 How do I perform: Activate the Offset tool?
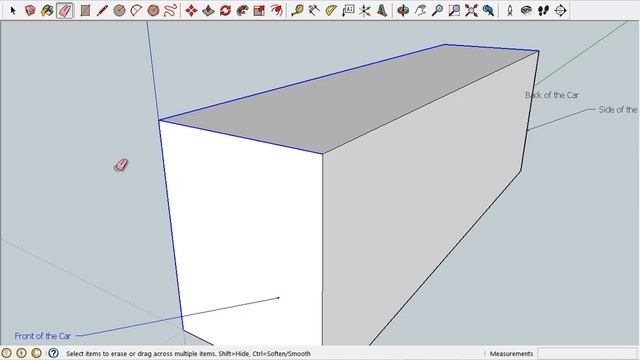(277, 11)
